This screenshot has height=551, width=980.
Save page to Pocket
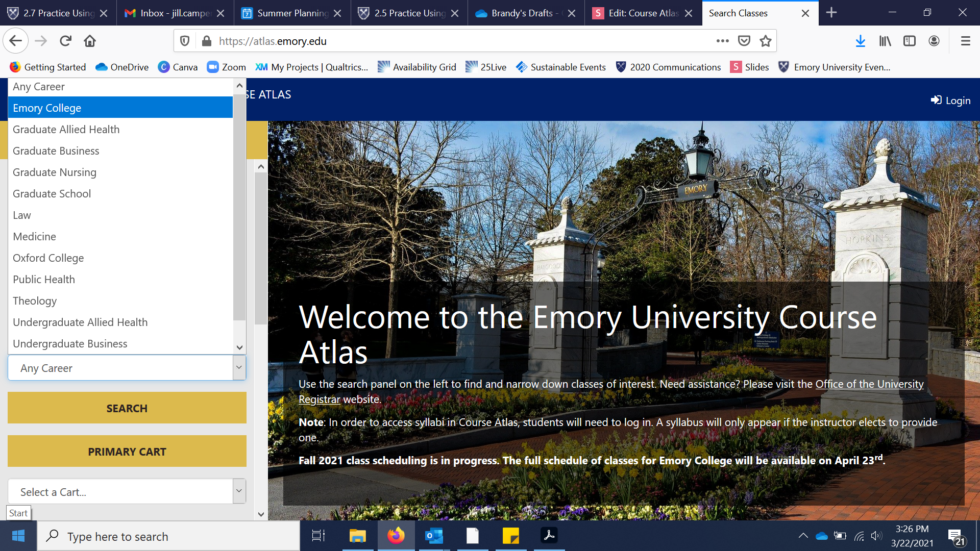tap(744, 41)
